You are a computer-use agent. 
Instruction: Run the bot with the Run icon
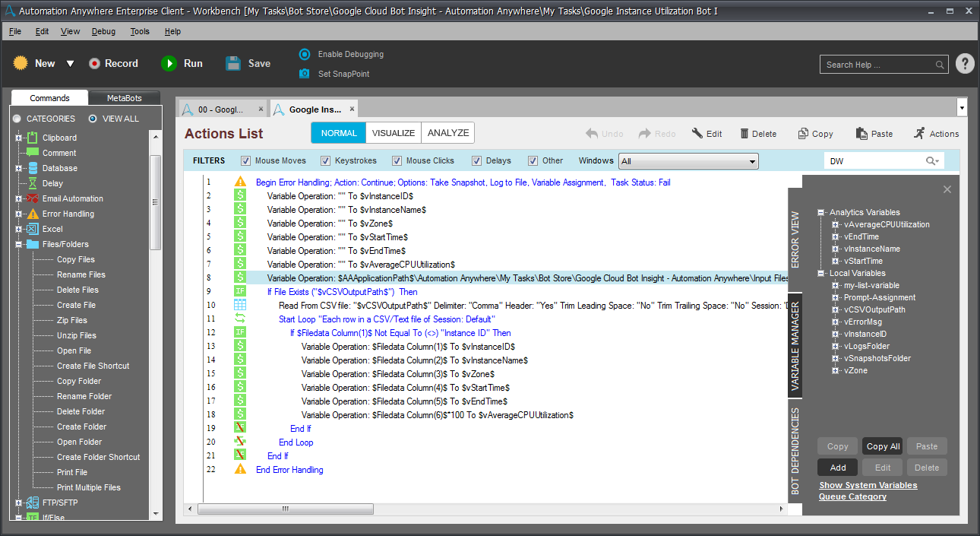click(169, 64)
